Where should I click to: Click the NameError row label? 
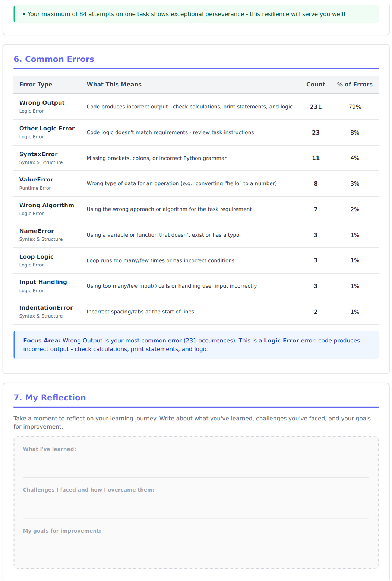tap(37, 231)
